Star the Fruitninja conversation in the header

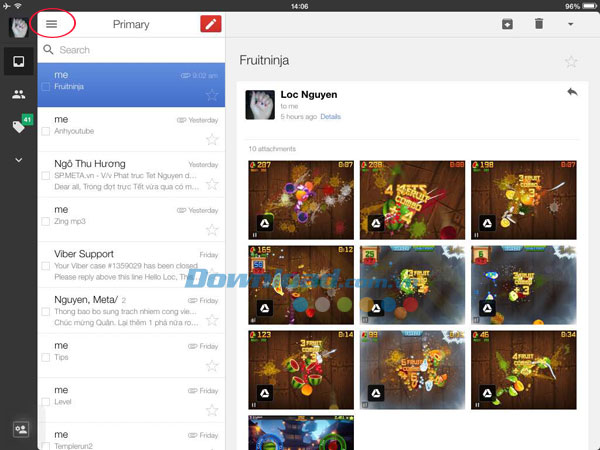click(571, 62)
